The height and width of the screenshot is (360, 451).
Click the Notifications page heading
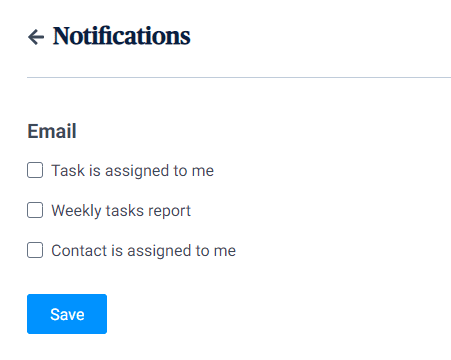(x=122, y=36)
